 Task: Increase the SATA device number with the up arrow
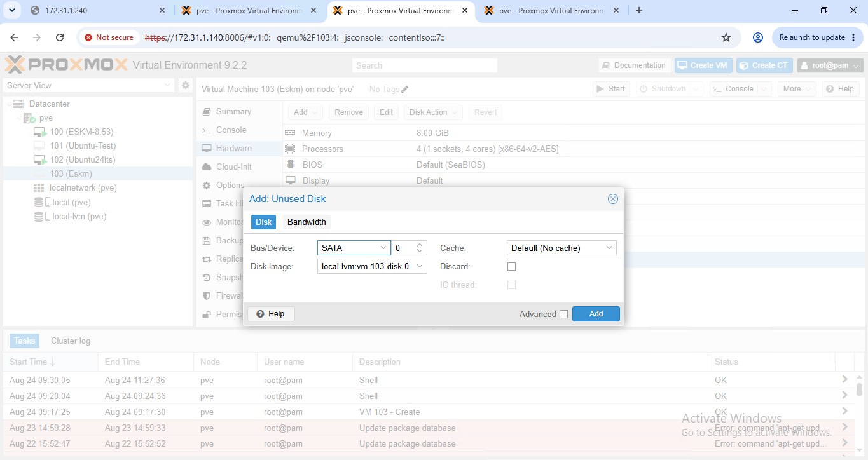[x=420, y=245]
